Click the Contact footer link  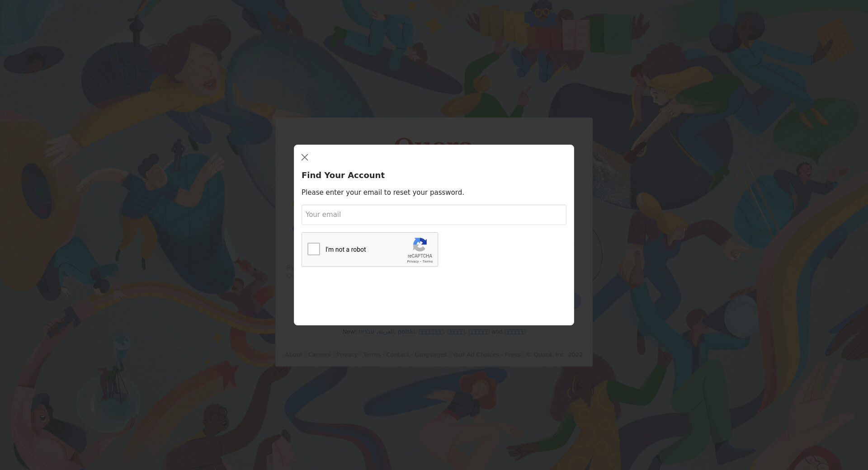397,355
